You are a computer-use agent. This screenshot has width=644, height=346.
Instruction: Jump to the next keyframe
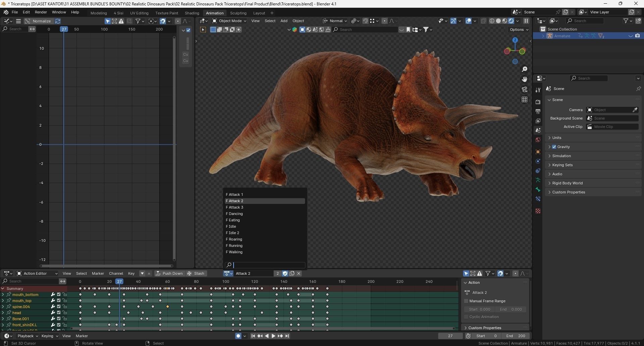tap(280, 336)
